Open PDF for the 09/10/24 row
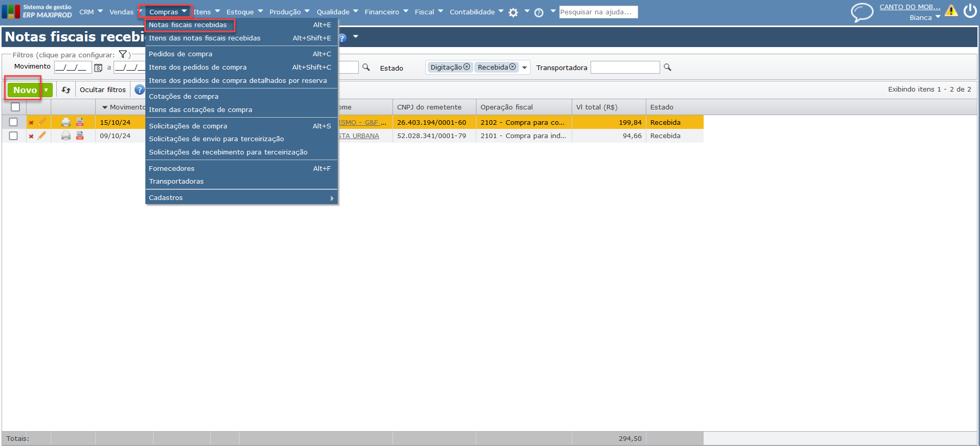Viewport: 980px width, 446px height. click(80, 136)
